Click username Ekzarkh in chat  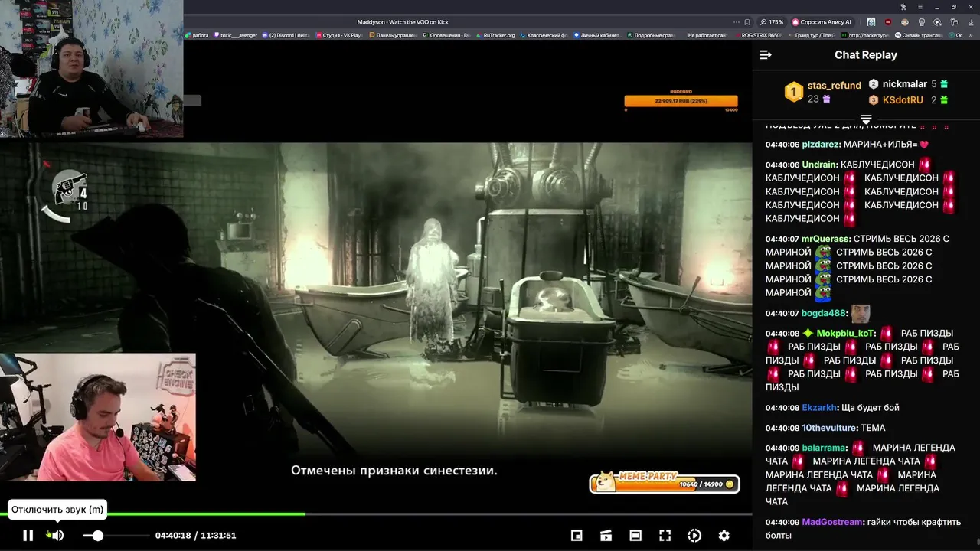point(818,408)
